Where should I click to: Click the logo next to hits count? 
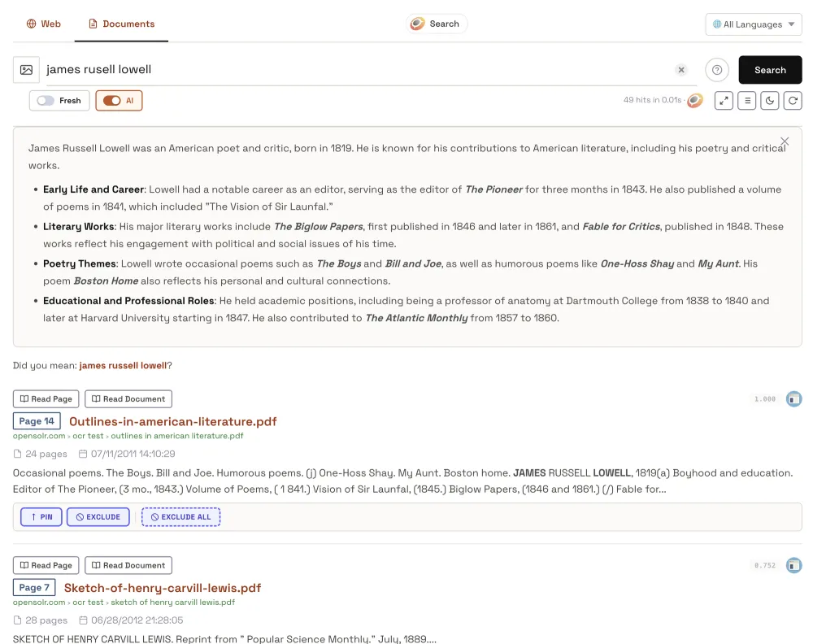click(x=695, y=100)
